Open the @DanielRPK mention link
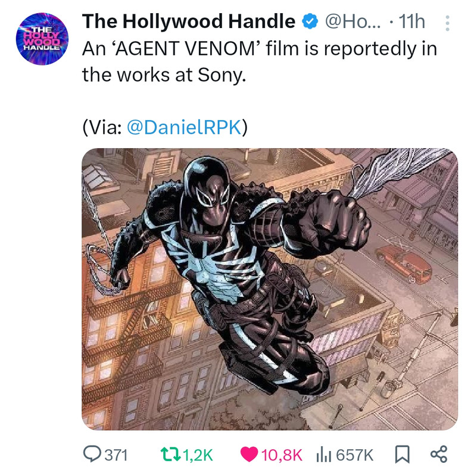Viewport: 474px width, 476px height. tap(184, 127)
